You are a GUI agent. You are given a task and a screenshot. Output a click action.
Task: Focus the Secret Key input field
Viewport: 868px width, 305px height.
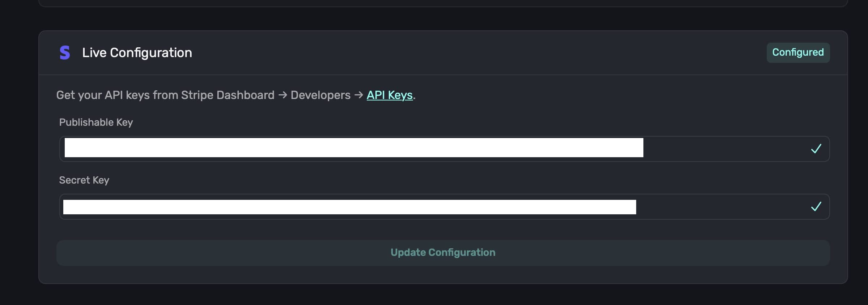click(x=723, y=207)
